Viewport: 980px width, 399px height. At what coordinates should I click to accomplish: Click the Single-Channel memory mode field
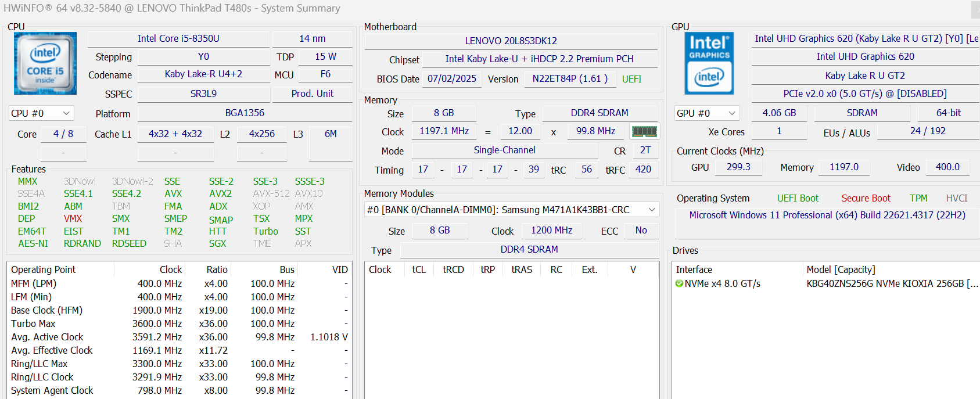[504, 150]
